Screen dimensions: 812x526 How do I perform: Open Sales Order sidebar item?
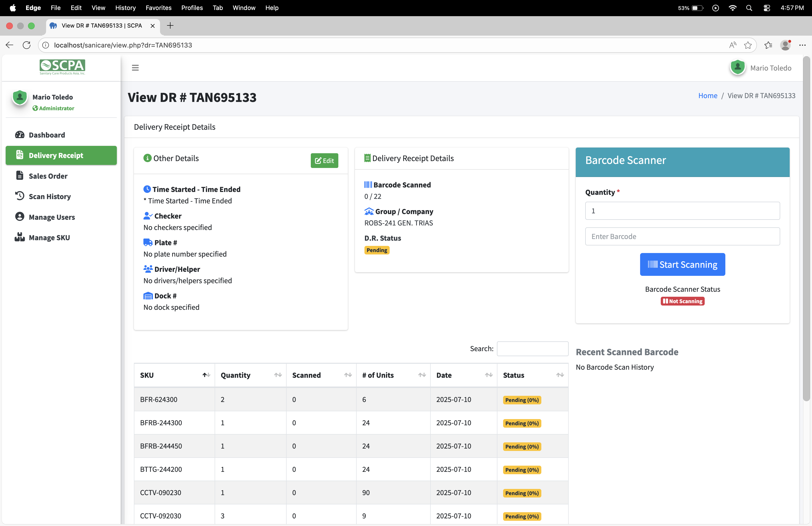click(48, 176)
